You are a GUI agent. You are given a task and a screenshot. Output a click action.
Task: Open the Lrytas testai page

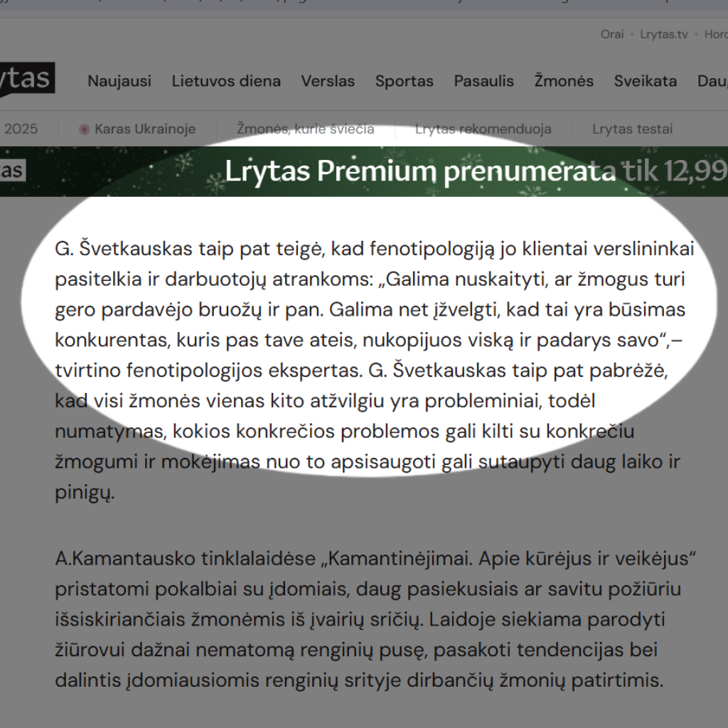pos(633,129)
